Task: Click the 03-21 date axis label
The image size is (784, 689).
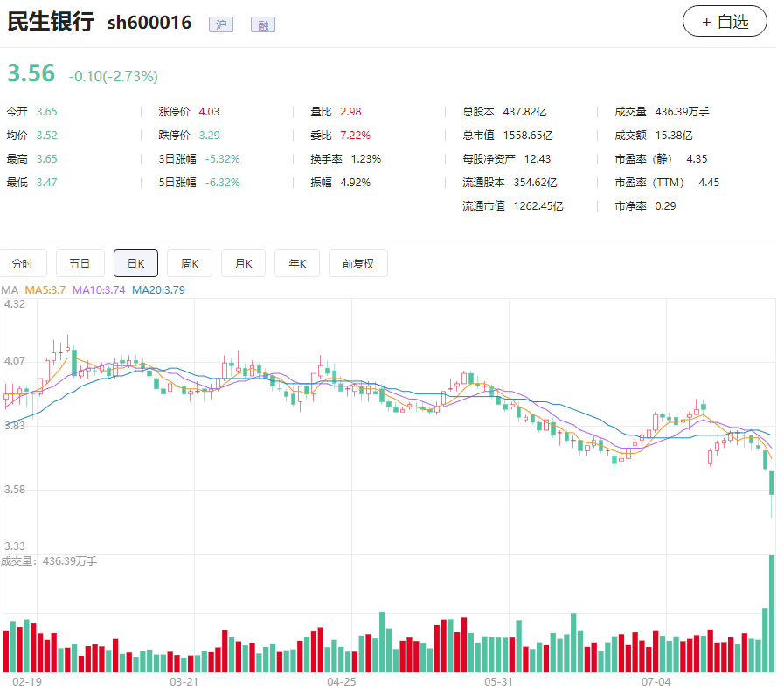Action: tap(184, 681)
